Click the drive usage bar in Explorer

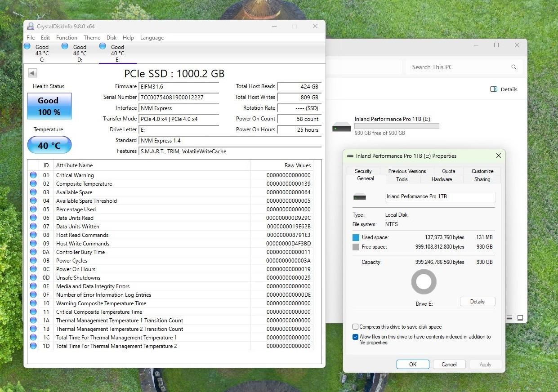(397, 126)
